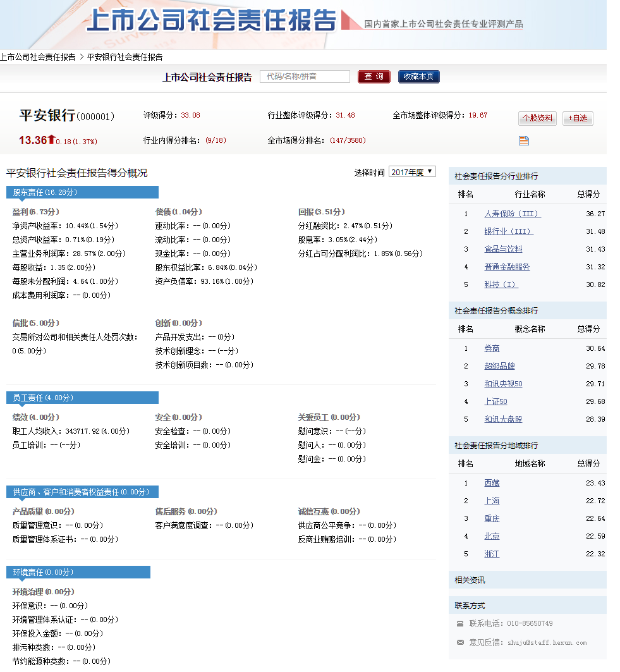Click the 收藏本页 button
Viewport: 620px width, 672px height.
click(x=418, y=76)
